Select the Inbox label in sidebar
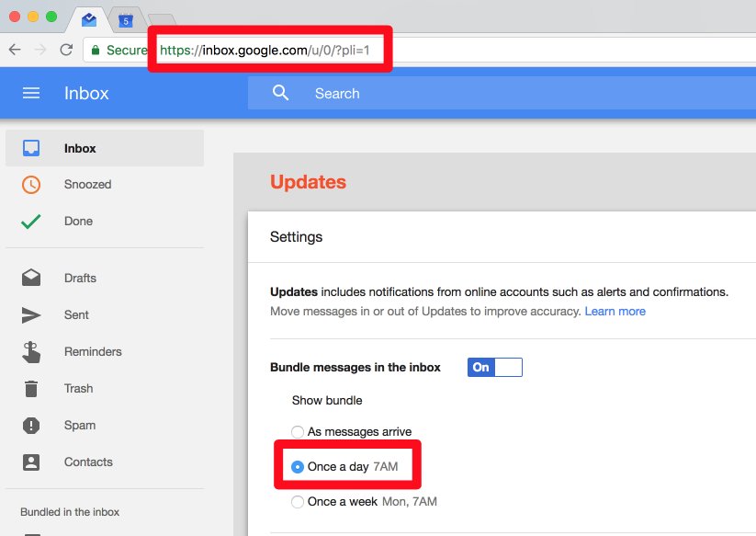The width and height of the screenshot is (756, 536). (80, 148)
